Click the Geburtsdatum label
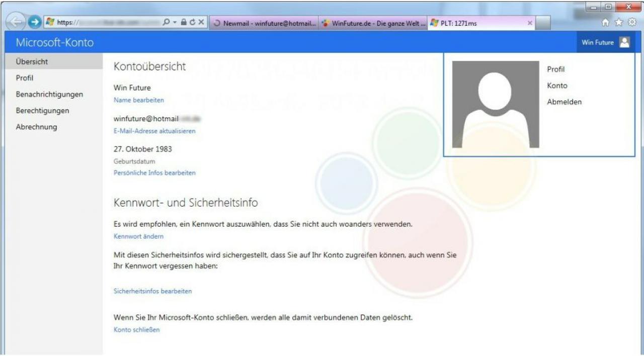The width and height of the screenshot is (644, 356). (134, 161)
